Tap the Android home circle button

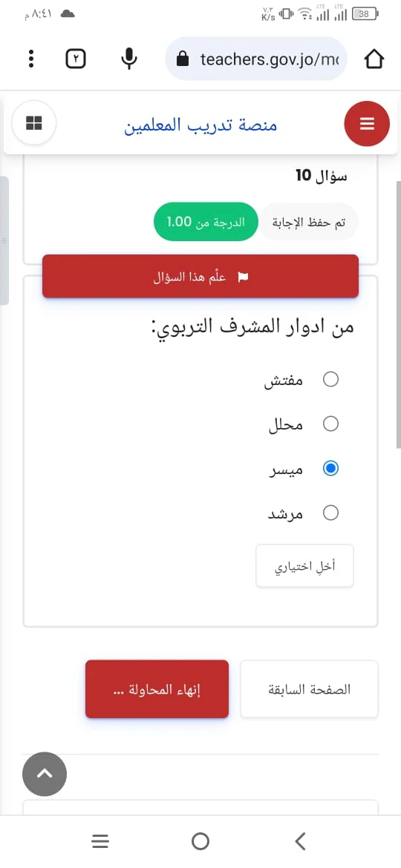[200, 841]
